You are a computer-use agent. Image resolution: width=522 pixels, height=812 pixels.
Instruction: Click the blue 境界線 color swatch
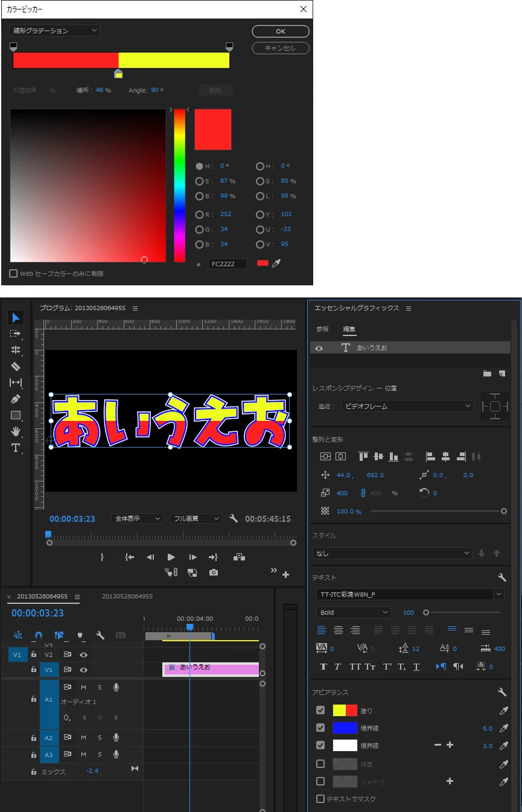345,728
